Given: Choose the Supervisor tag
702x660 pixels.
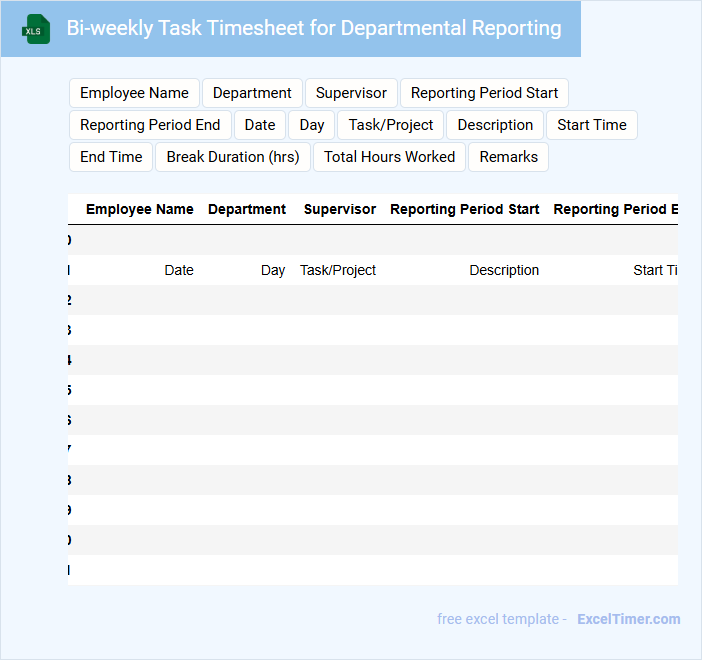Looking at the screenshot, I should click(x=351, y=93).
